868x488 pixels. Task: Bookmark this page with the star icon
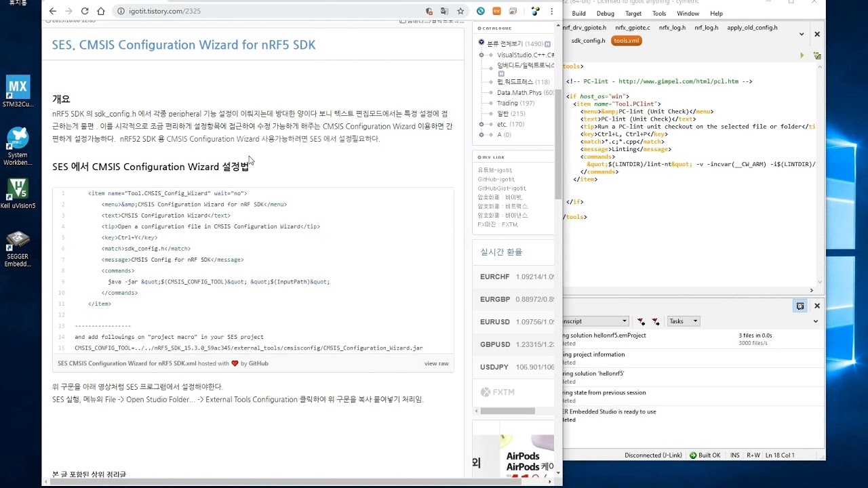point(460,11)
